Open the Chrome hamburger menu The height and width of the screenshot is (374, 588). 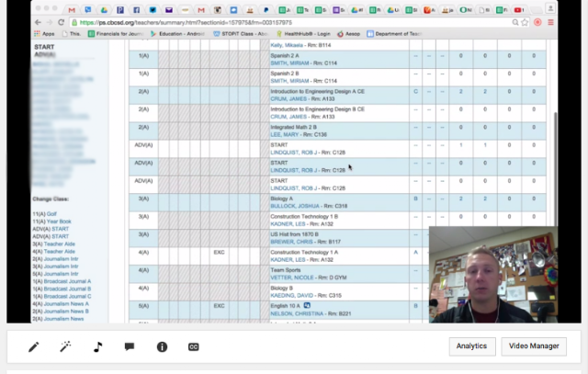550,22
